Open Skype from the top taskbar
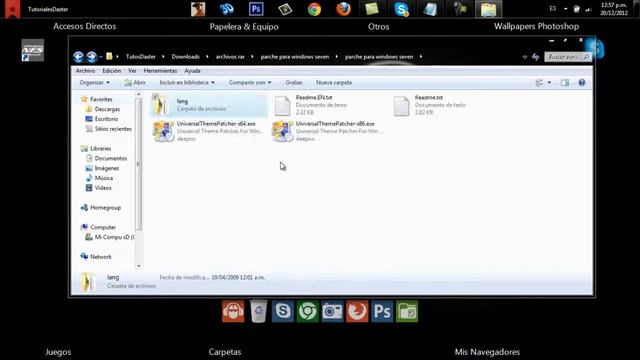 (402, 9)
